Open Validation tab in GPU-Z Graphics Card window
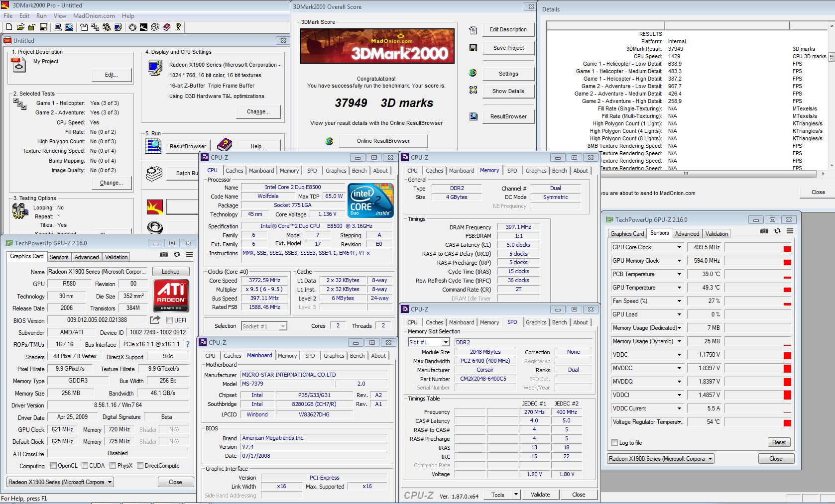 tap(116, 257)
